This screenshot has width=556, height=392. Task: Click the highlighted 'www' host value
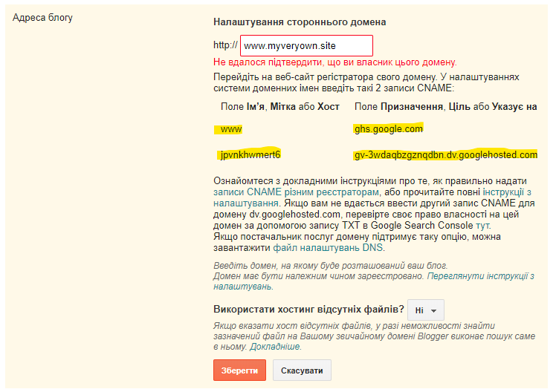[x=231, y=129]
